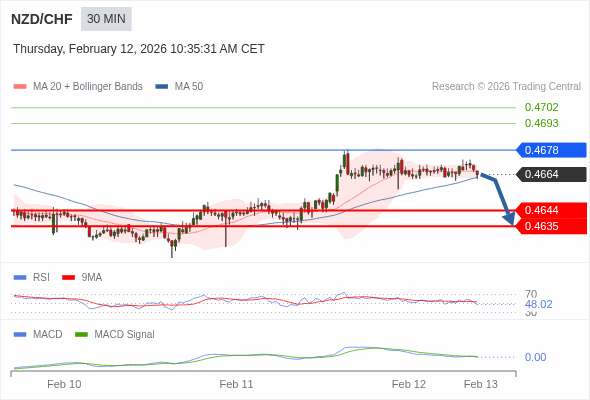Click the 9MA legend label
The height and width of the screenshot is (400, 590).
point(92,277)
